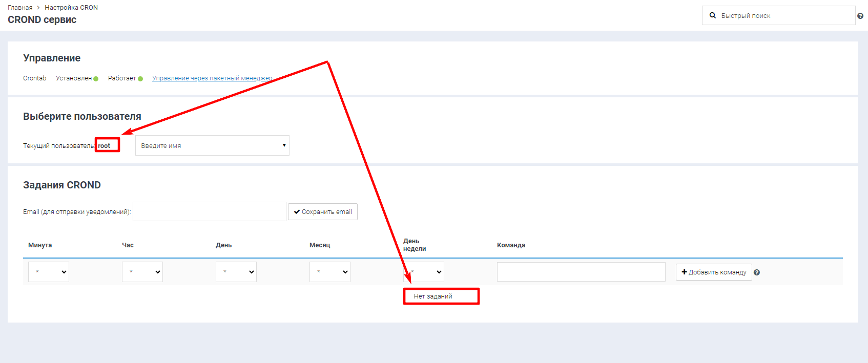The height and width of the screenshot is (363, 868).
Task: Open the help icon beside quick search
Action: (x=860, y=16)
